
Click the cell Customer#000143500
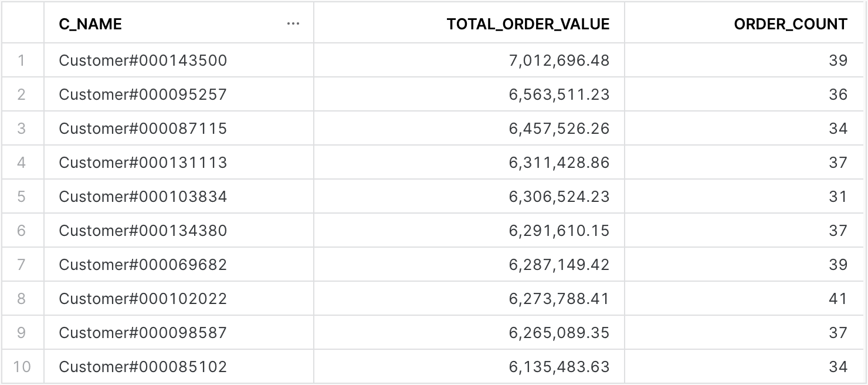tap(179, 60)
